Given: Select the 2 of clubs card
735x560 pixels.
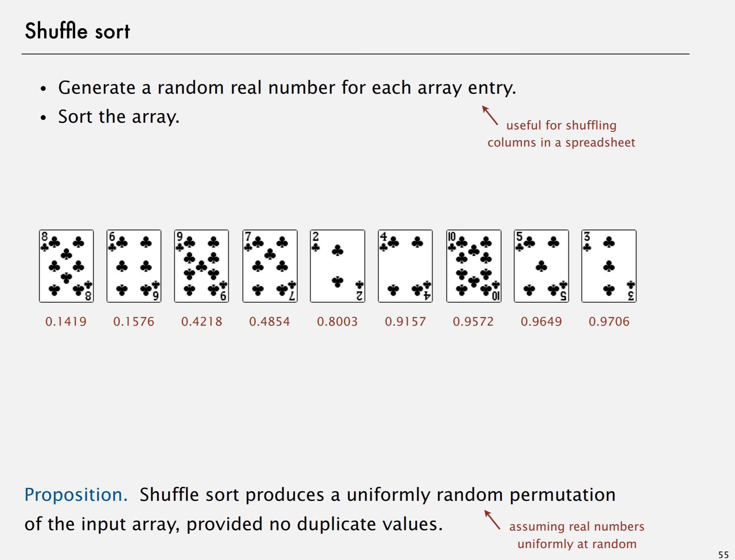Looking at the screenshot, I should (x=337, y=266).
